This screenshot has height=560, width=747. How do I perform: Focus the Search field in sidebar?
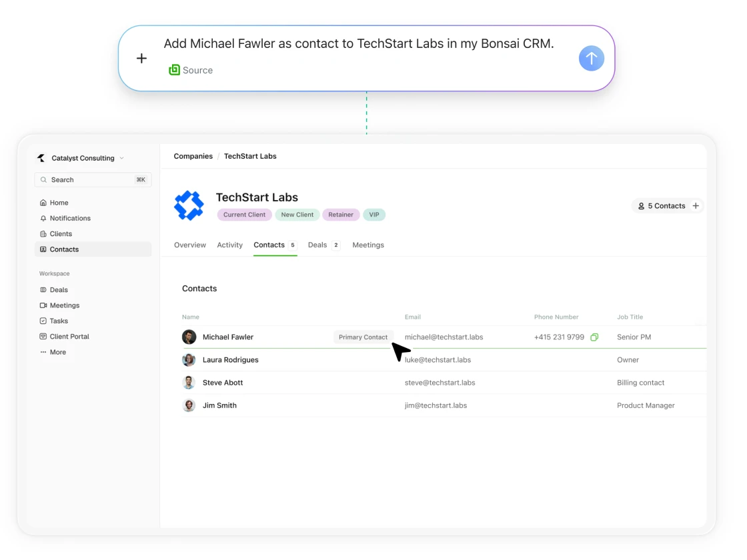[x=93, y=179]
